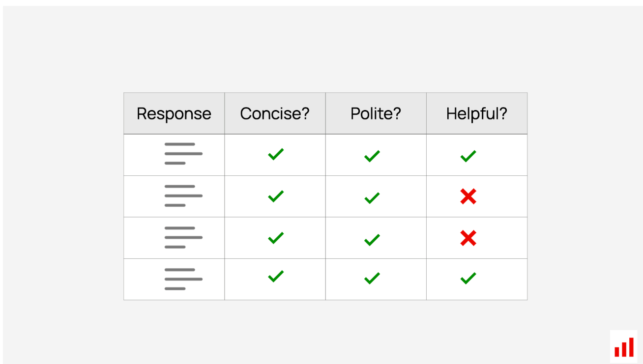Screen dimensions: 643x364
Task: Select the Response column header
Action: [x=174, y=113]
